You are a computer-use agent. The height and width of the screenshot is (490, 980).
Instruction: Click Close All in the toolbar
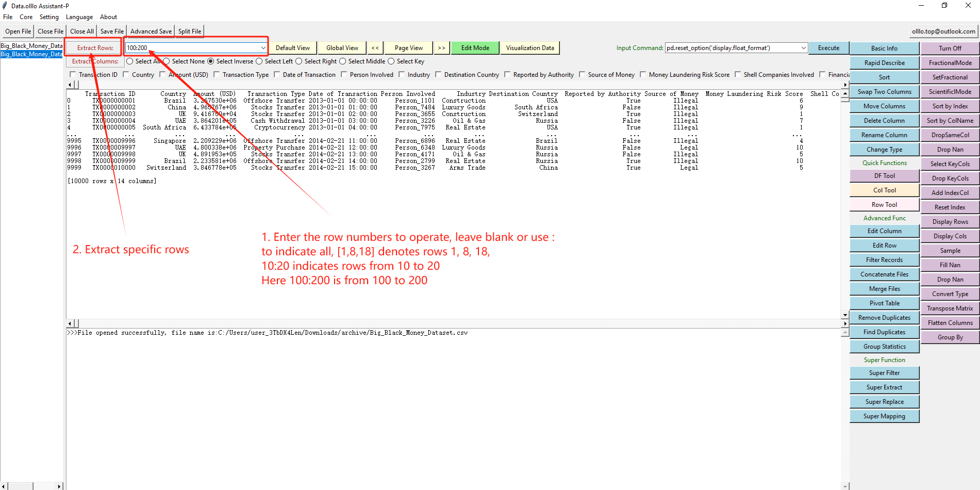click(82, 31)
